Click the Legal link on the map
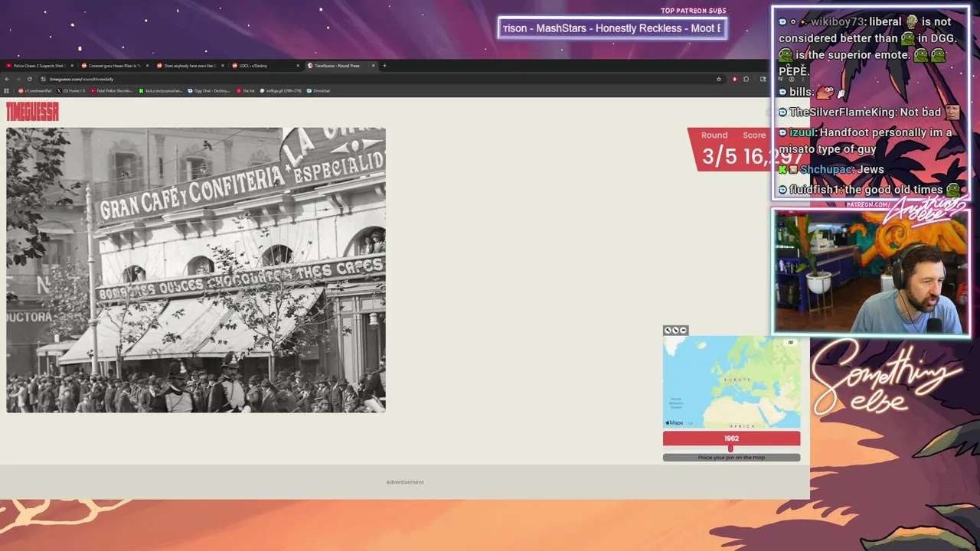980x551 pixels. coord(690,423)
